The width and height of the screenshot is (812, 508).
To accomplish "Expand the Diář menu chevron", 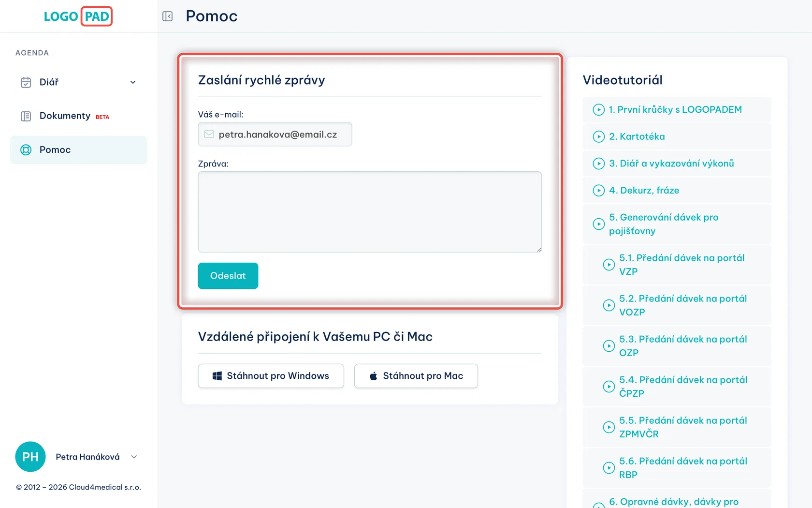I will (x=133, y=82).
